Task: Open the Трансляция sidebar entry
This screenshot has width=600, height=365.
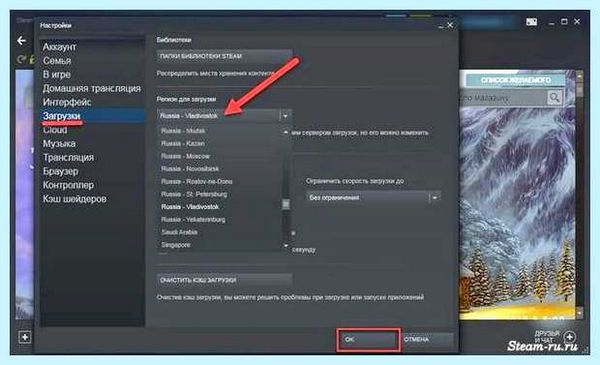Action: point(68,157)
